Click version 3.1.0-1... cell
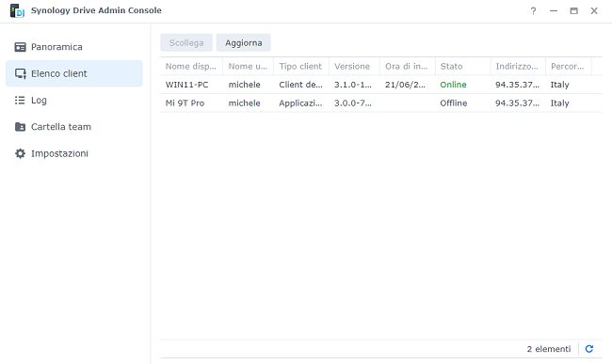The width and height of the screenshot is (612, 364). point(353,85)
